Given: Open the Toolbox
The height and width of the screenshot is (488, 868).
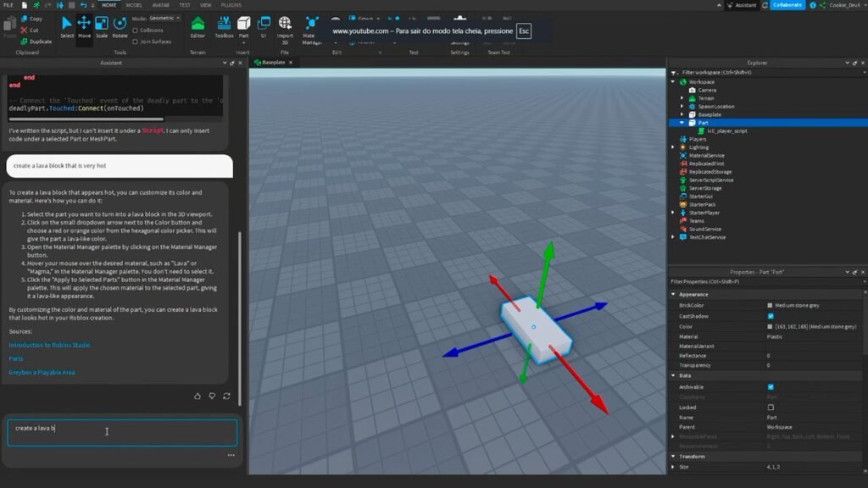Looking at the screenshot, I should point(224,27).
